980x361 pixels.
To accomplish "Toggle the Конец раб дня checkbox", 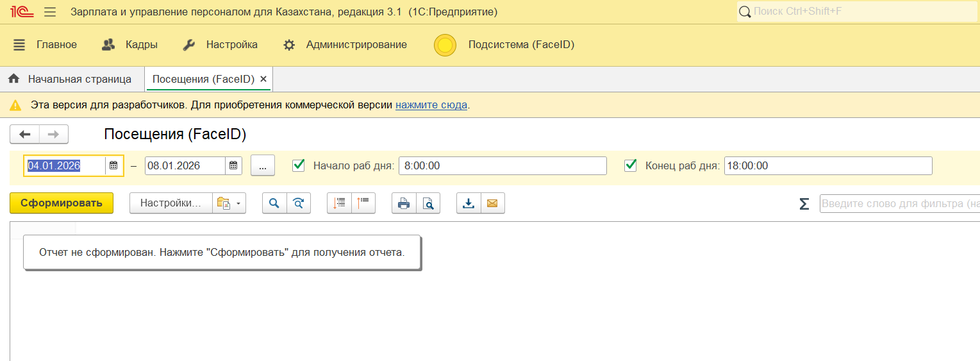I will [630, 165].
